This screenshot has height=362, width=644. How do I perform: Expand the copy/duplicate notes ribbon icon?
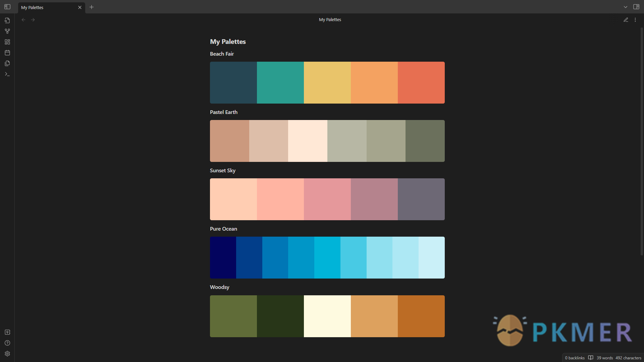point(7,63)
